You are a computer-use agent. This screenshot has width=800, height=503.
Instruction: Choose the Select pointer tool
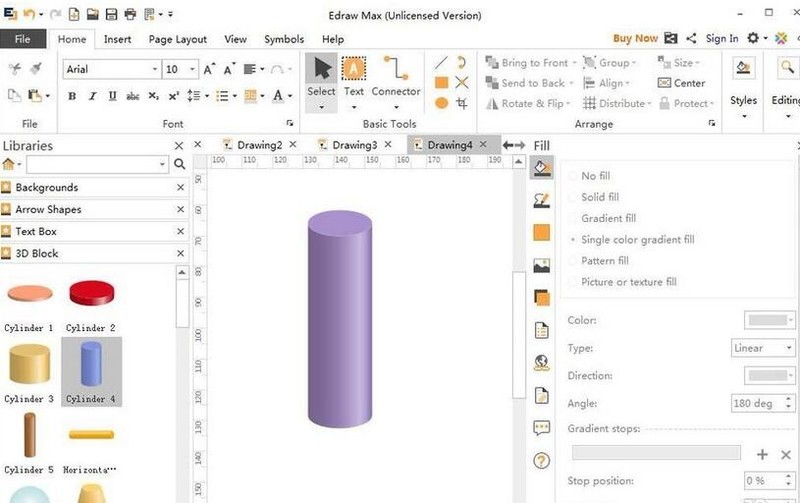pyautogui.click(x=321, y=82)
